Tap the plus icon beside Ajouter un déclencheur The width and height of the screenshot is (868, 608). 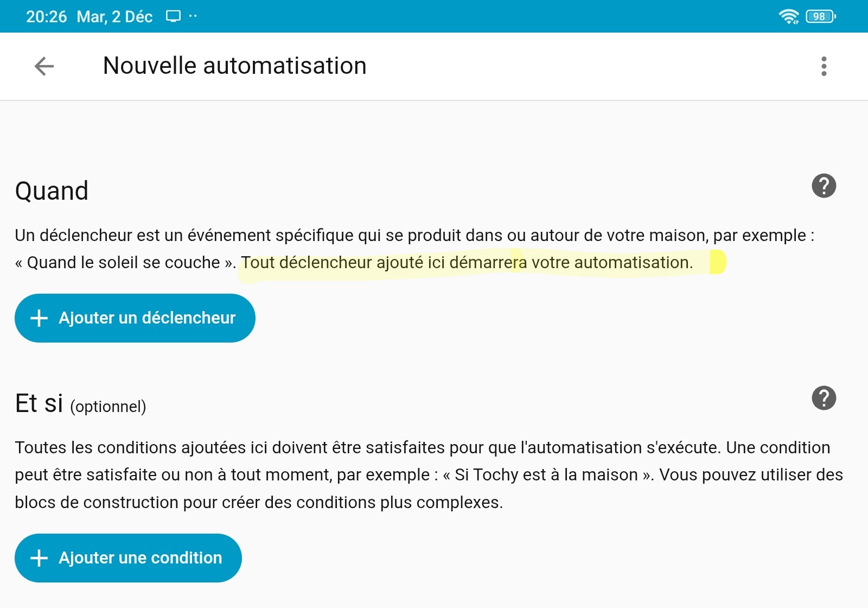39,318
